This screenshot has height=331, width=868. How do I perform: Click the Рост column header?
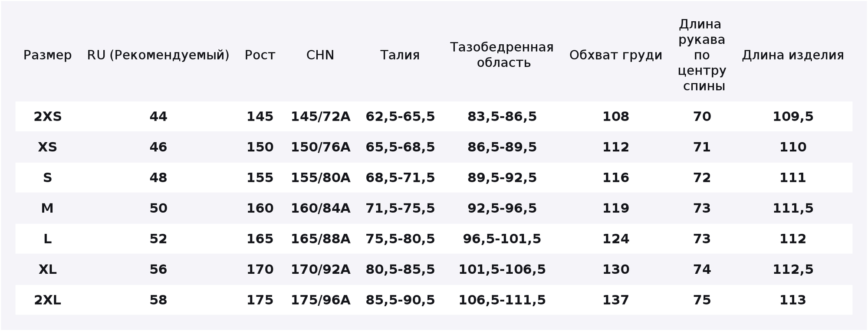[x=260, y=55]
